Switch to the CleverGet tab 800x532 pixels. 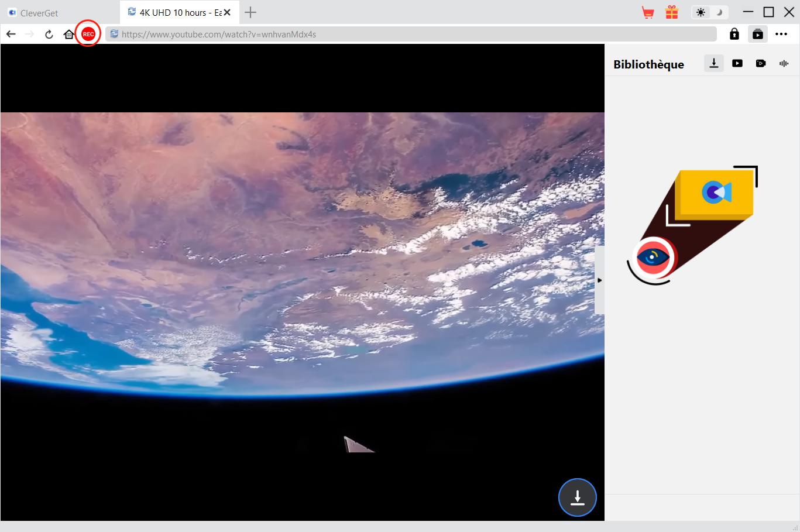39,13
